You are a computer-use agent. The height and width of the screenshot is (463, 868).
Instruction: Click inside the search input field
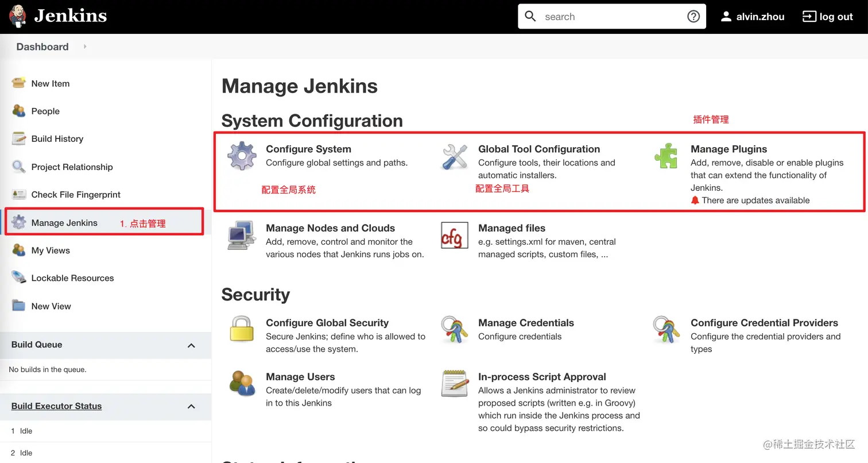click(609, 16)
